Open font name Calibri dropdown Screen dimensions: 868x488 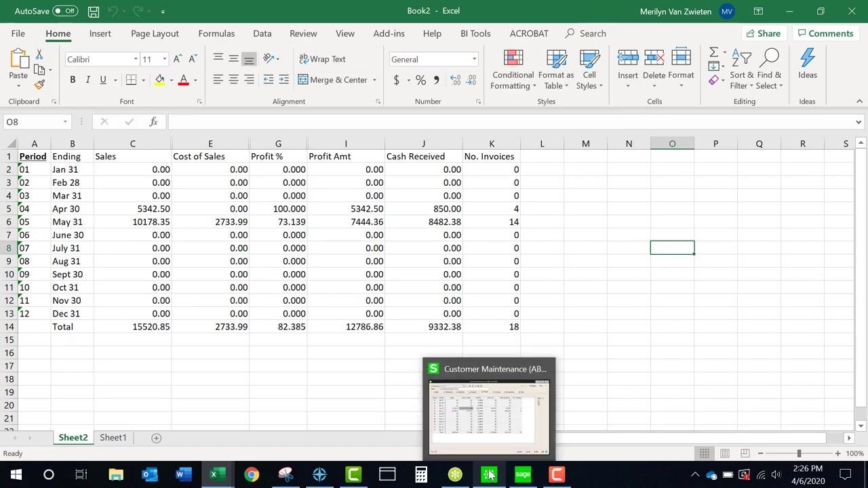(136, 60)
